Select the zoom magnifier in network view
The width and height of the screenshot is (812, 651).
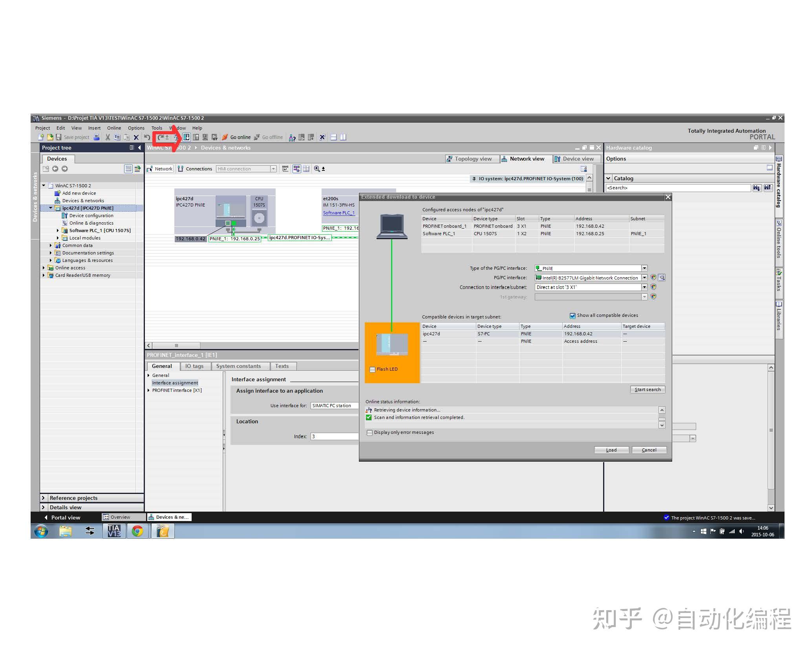[x=316, y=169]
